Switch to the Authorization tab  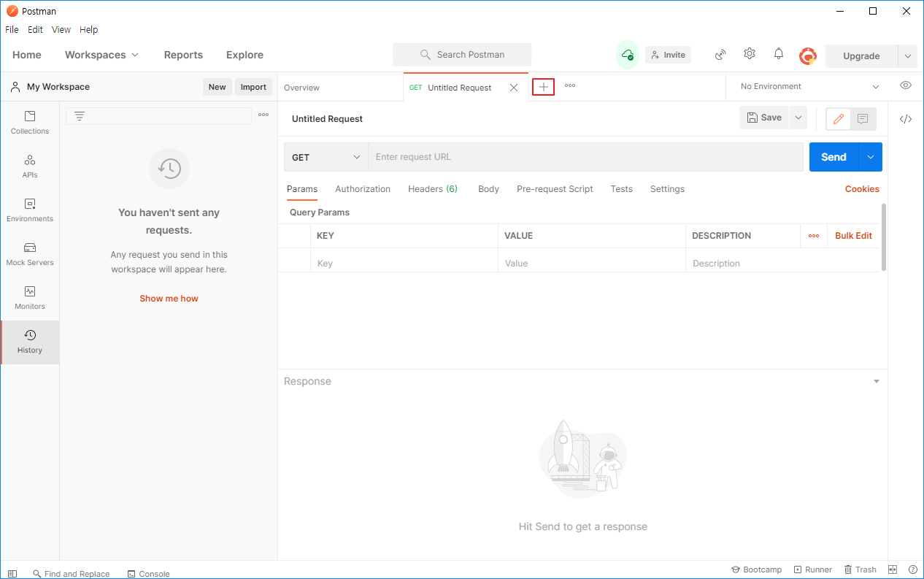pyautogui.click(x=363, y=188)
